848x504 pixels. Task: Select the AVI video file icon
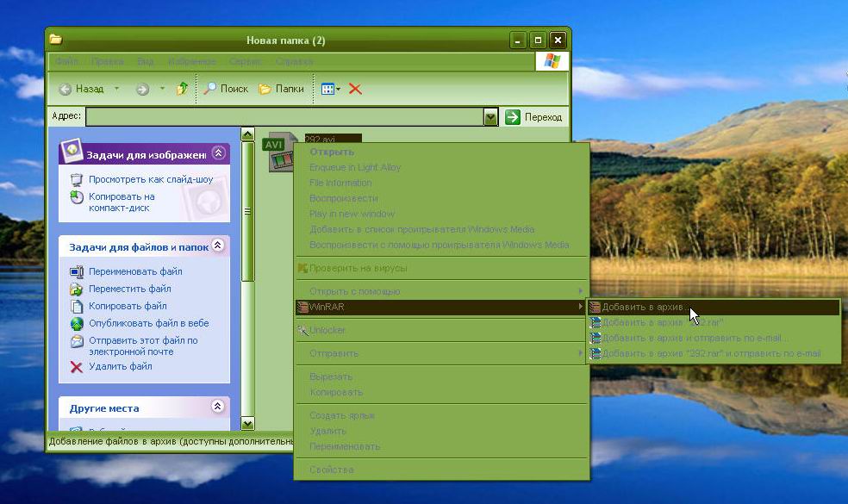[x=279, y=152]
